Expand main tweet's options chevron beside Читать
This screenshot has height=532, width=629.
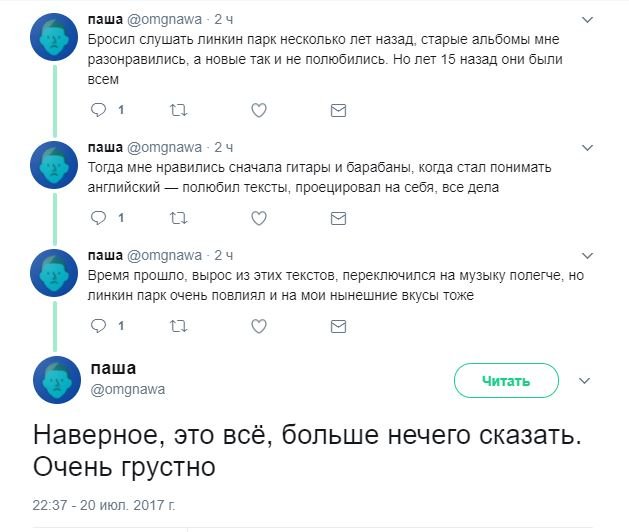pos(586,381)
